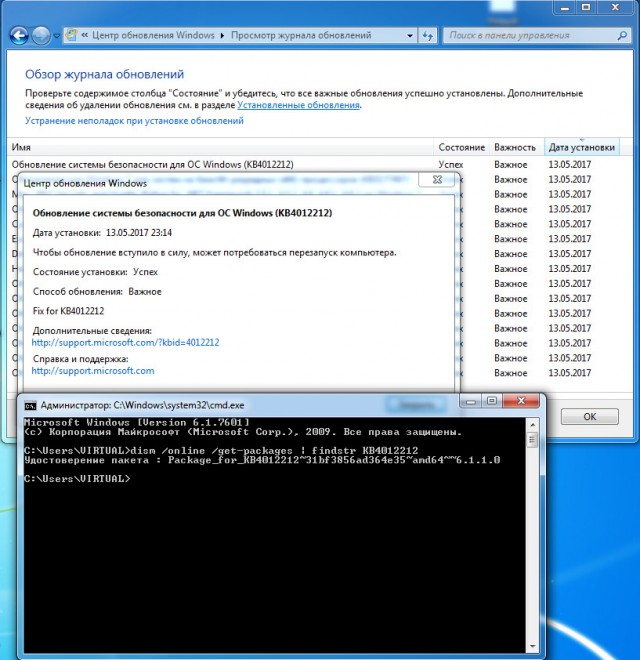This screenshot has height=660, width=640.
Task: Sort by the "Имя" column header
Action: [220, 147]
